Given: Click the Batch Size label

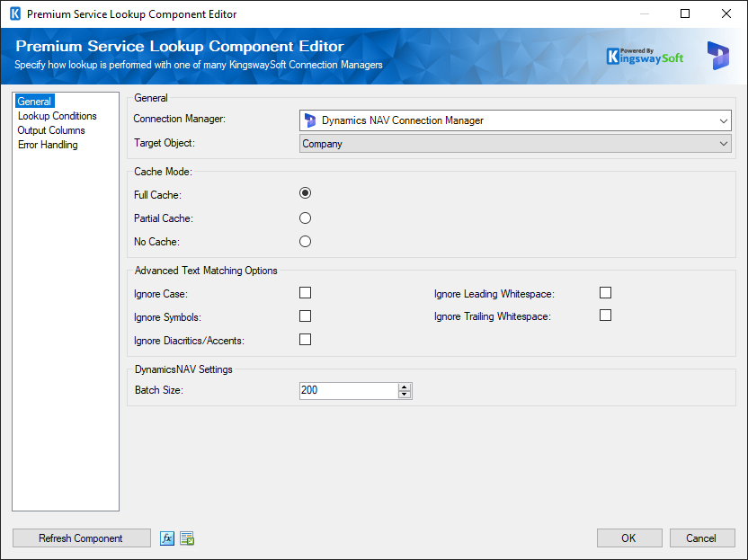Looking at the screenshot, I should 159,390.
